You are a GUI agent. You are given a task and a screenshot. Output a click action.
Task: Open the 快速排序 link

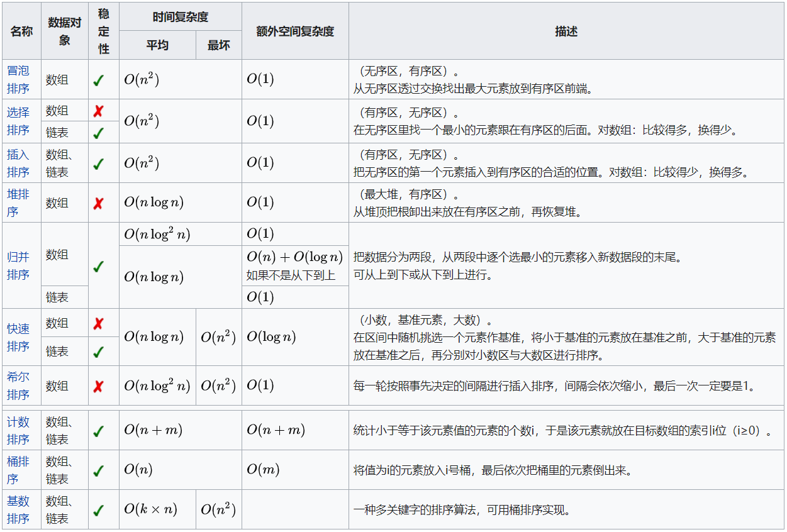tap(20, 337)
